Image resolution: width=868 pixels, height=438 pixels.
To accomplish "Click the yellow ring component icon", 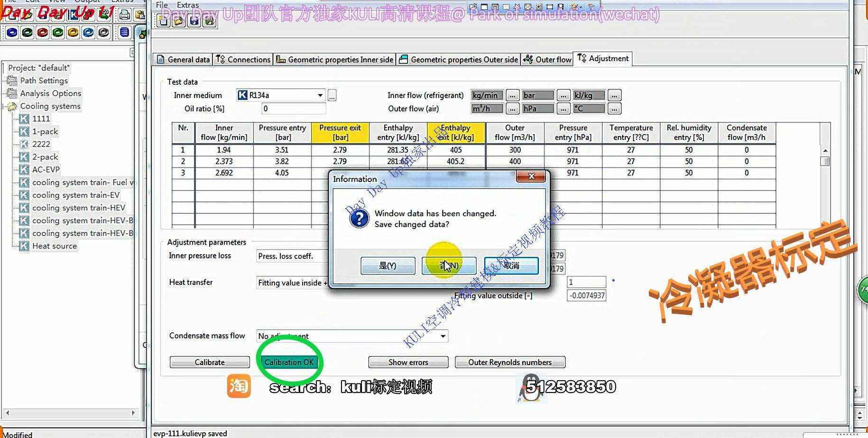I will pyautogui.click(x=73, y=32).
